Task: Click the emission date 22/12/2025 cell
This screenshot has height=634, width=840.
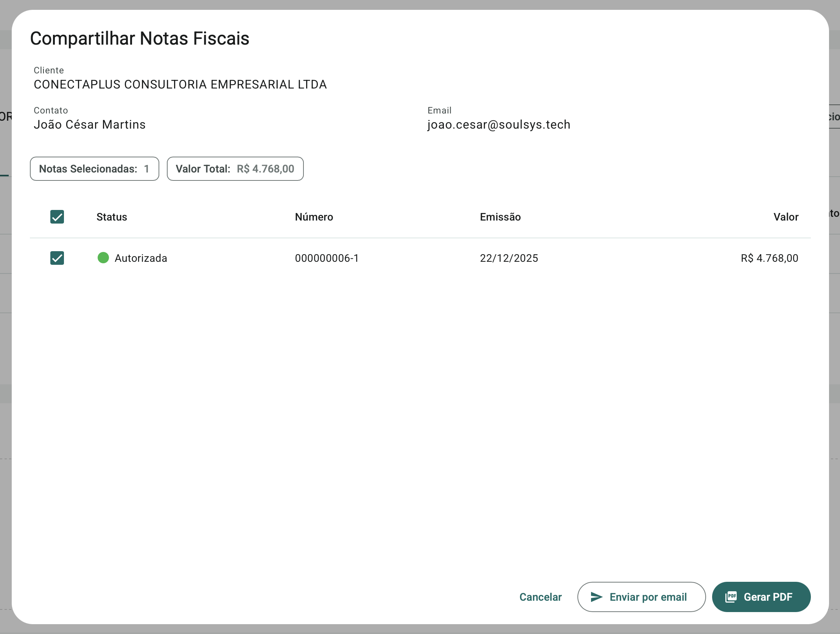Action: tap(509, 258)
